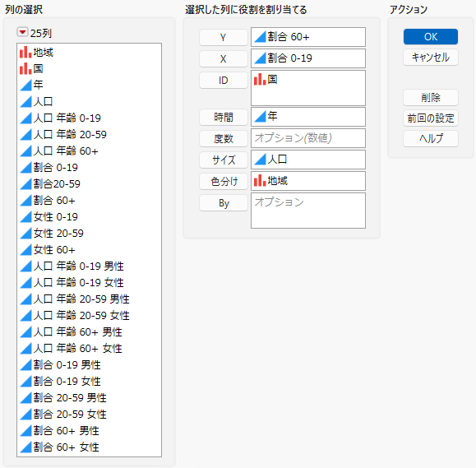Confirm the dialog with OK
Viewport: 476px width, 468px height.
[x=431, y=37]
